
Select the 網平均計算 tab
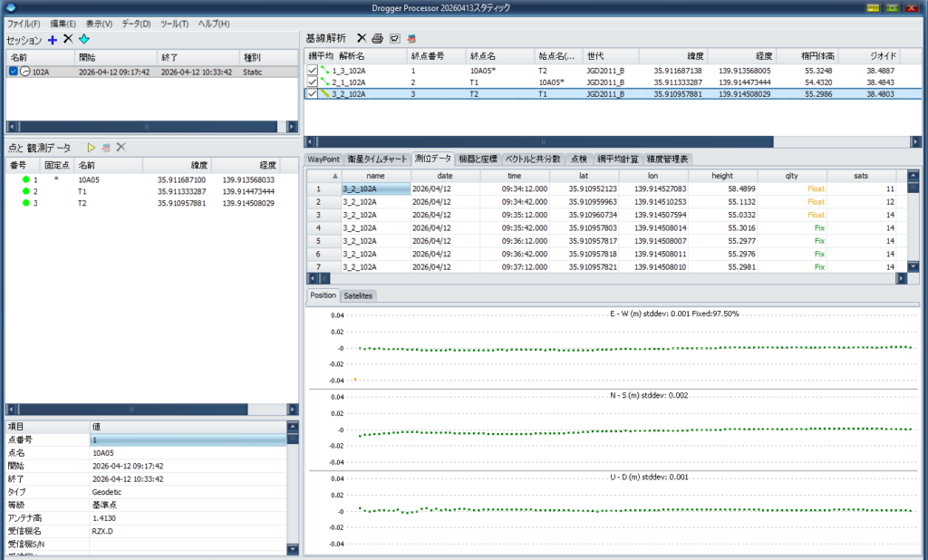[618, 159]
